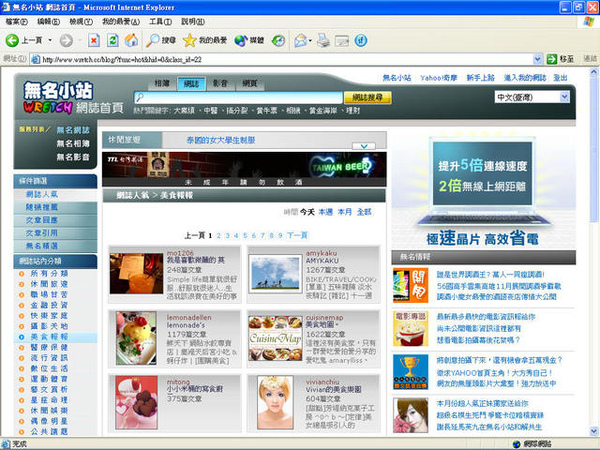Image resolution: width=600 pixels, height=450 pixels.
Task: Open the 編輯 Edit menu
Action: (48, 22)
